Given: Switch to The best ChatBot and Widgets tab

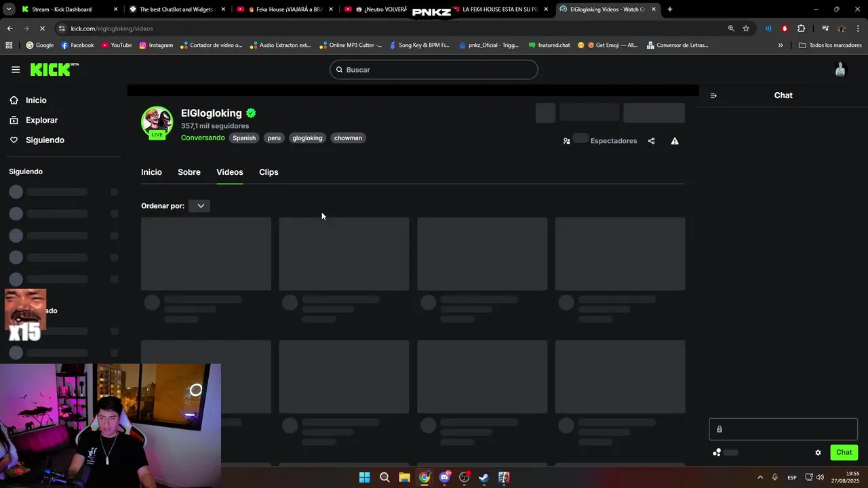Looking at the screenshot, I should 177,9.
